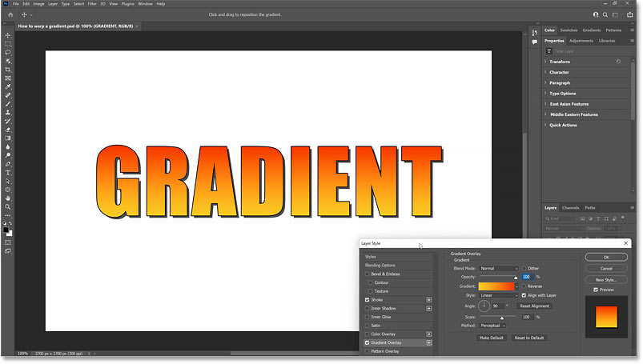643x364 pixels.
Task: Select the Dodge tool
Action: [x=8, y=156]
